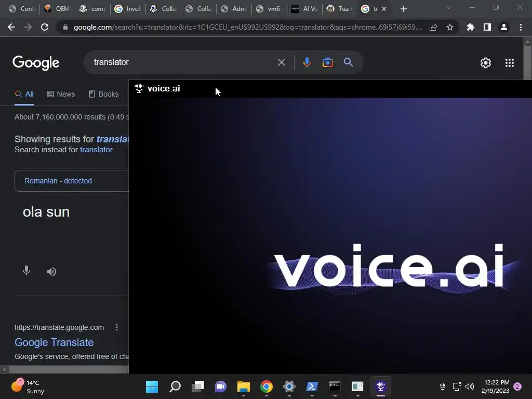Toggle the Chrome side panel icon
This screenshot has width=532, height=399.
click(487, 27)
